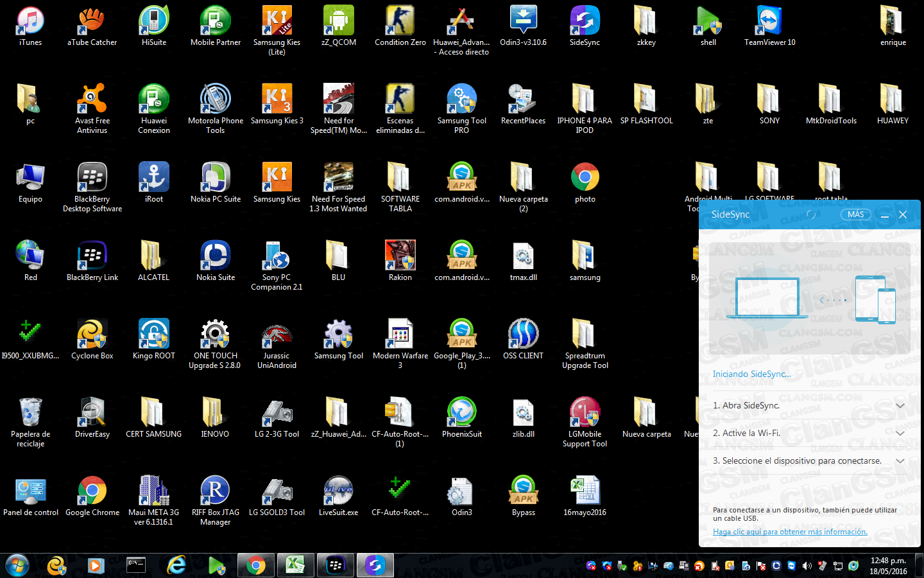Viewport: 924px width, 578px height.
Task: Open the Panel de control shortcut
Action: 31,496
